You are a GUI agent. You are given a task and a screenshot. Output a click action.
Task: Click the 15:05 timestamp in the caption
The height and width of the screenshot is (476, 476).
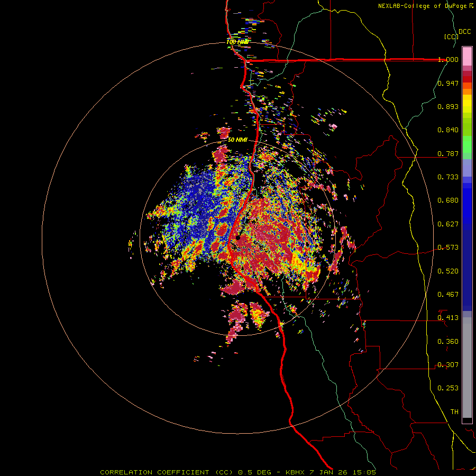[365, 472]
